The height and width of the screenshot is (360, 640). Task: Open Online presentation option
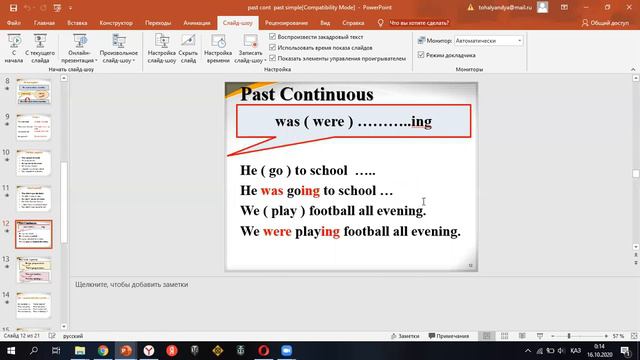[x=80, y=48]
